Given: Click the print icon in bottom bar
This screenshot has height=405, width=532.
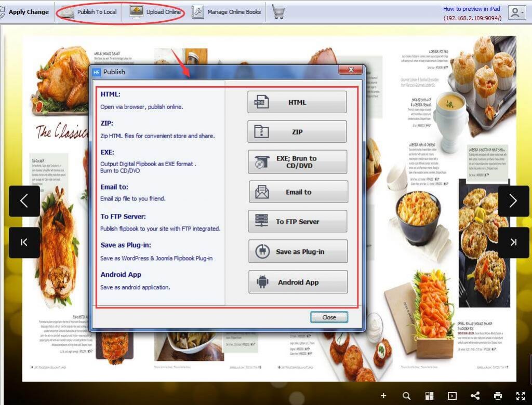Looking at the screenshot, I should pos(498,396).
